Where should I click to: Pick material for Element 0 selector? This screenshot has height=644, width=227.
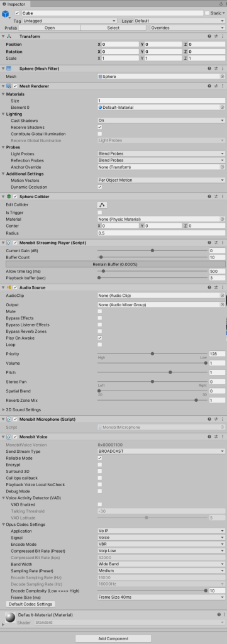pos(223,107)
